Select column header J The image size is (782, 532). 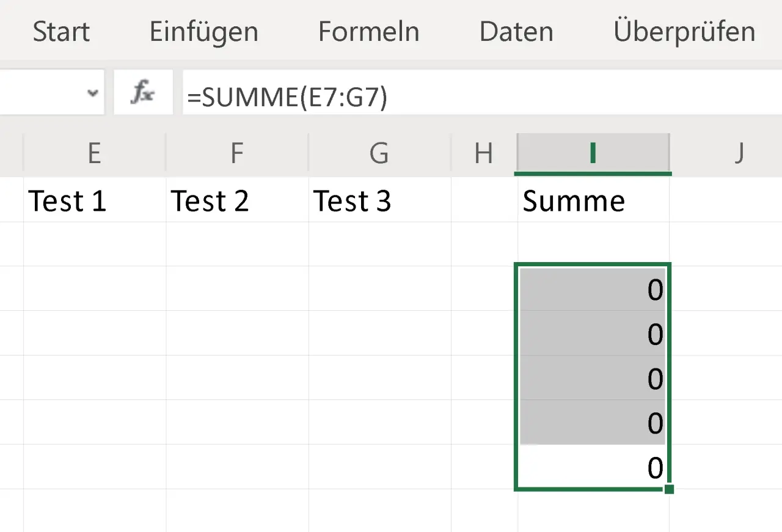point(739,153)
